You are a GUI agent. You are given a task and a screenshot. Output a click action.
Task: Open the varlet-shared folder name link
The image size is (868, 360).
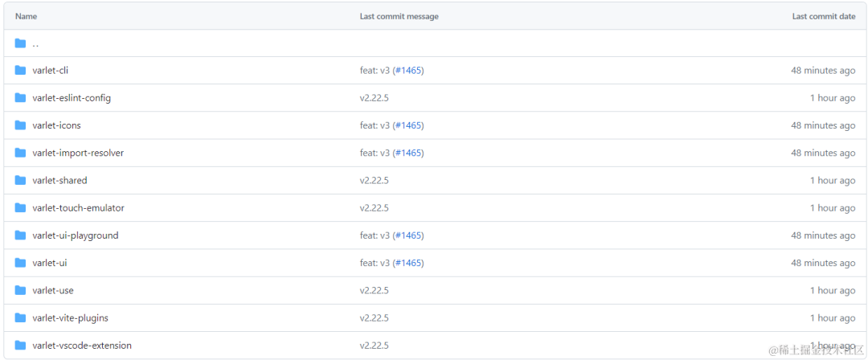pos(59,181)
